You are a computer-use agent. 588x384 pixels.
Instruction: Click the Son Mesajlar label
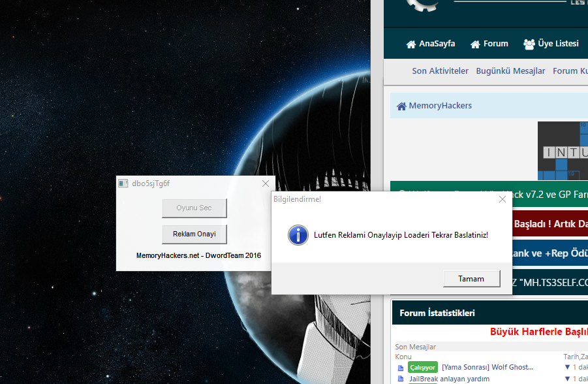tap(416, 347)
